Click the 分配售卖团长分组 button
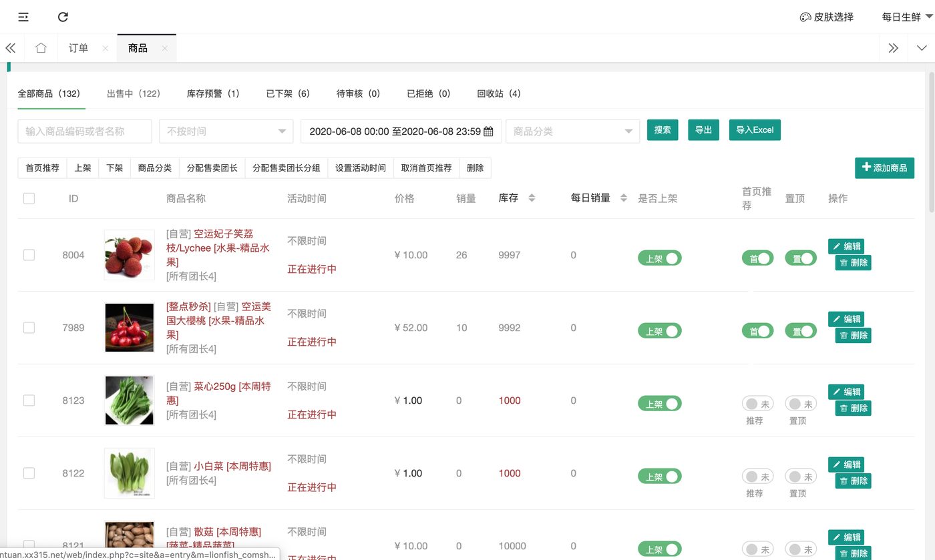The image size is (935, 560). click(x=287, y=168)
